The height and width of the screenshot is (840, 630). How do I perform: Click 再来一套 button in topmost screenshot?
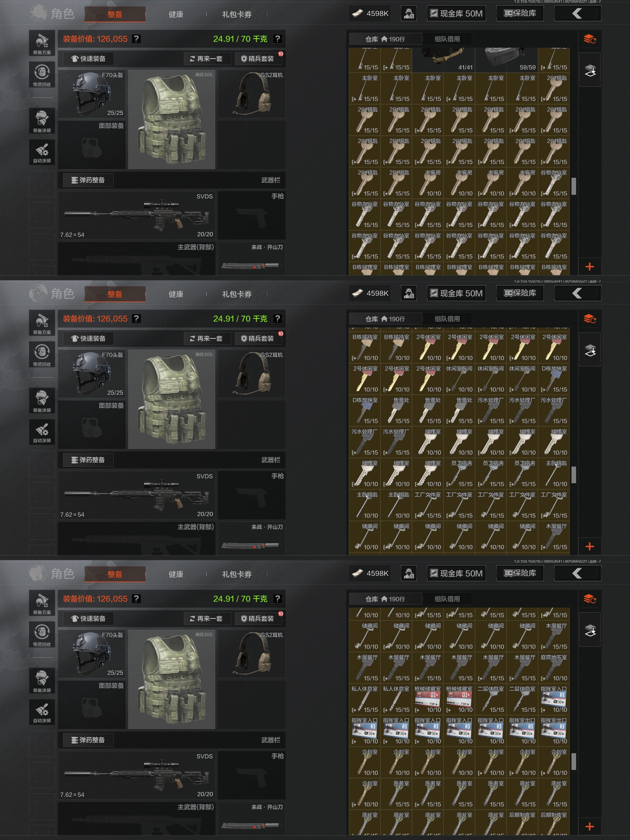[x=207, y=59]
